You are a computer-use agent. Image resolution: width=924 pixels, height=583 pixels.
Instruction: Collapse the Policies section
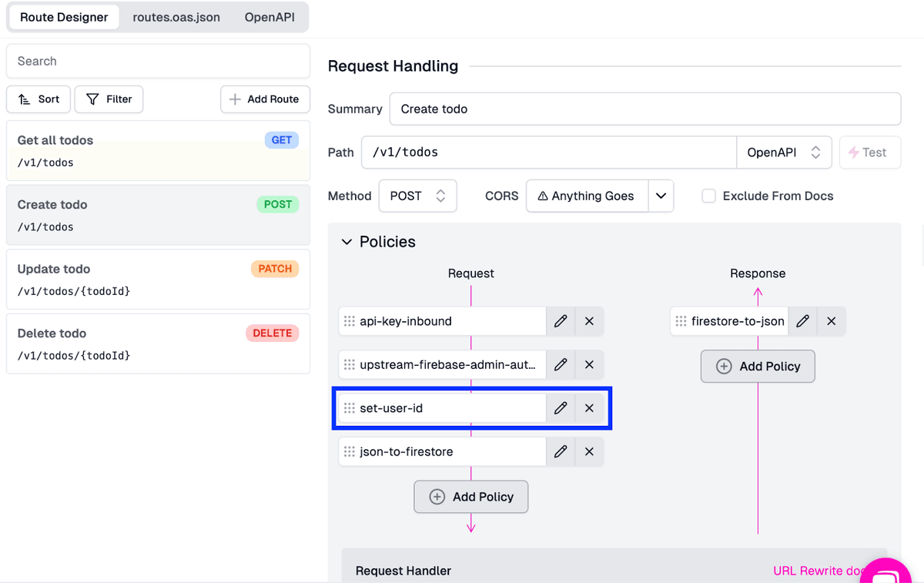tap(346, 241)
